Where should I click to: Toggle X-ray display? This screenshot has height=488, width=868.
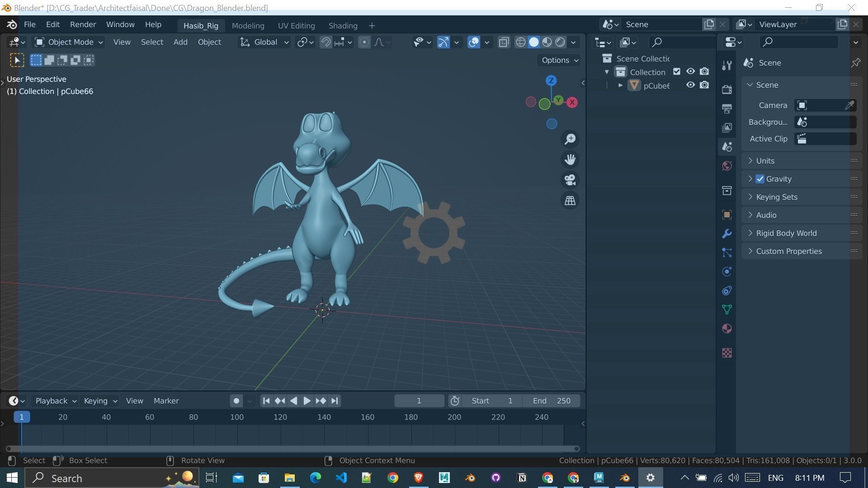pyautogui.click(x=504, y=42)
